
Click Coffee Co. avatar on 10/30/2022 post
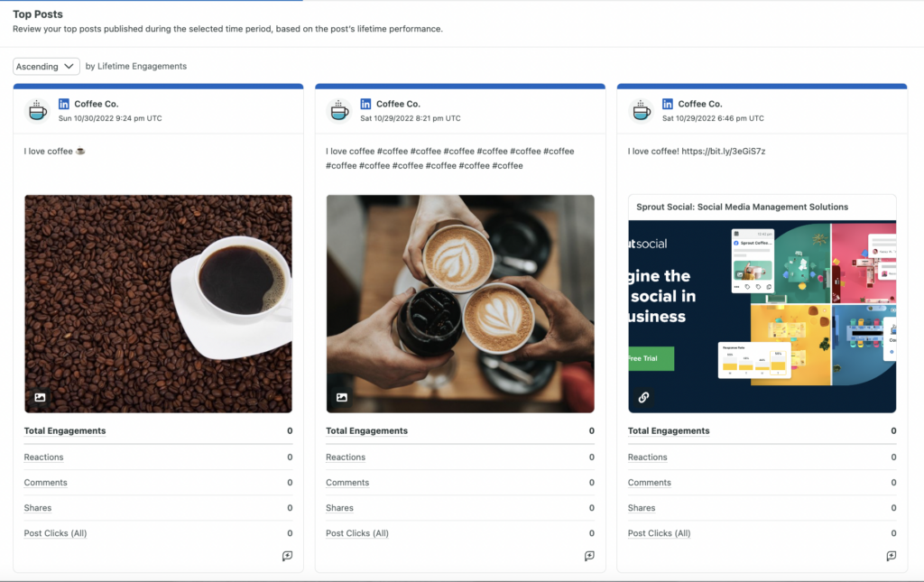coord(38,110)
